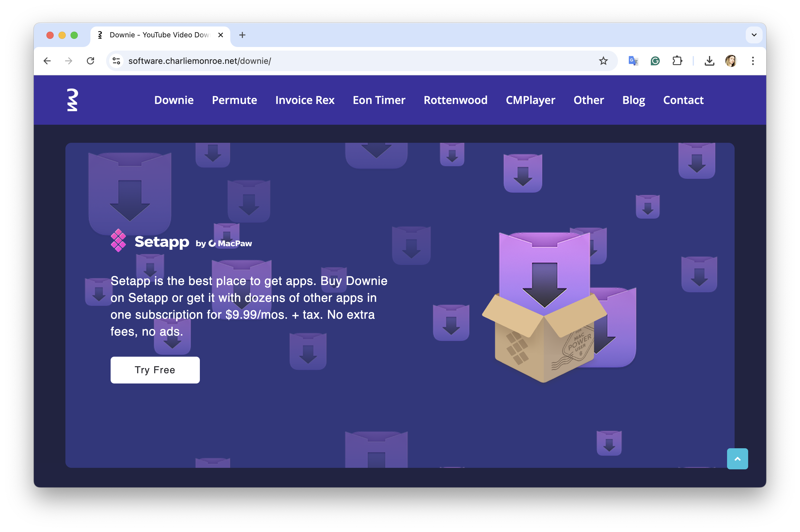Open a new tab with plus button
800x532 pixels.
tap(242, 35)
